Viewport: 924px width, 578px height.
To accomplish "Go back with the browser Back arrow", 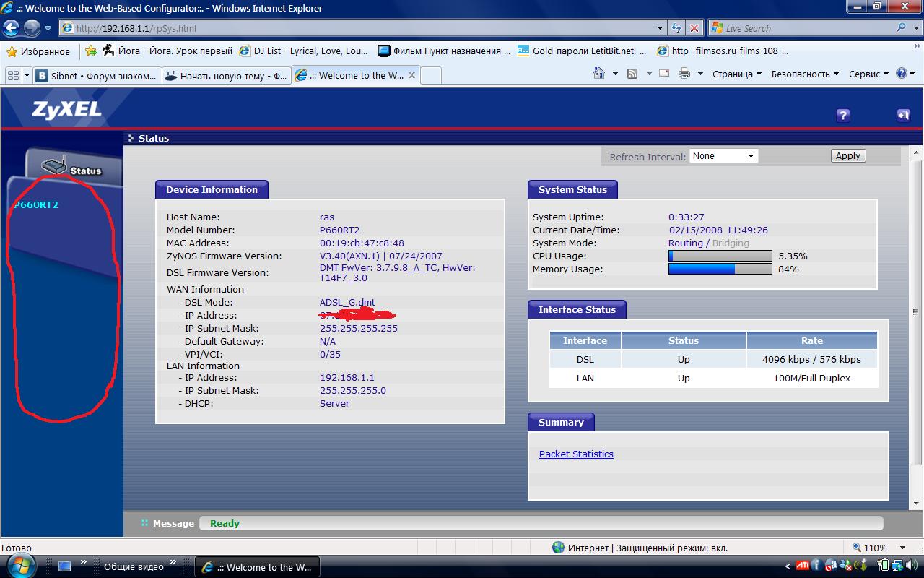I will pos(12,28).
